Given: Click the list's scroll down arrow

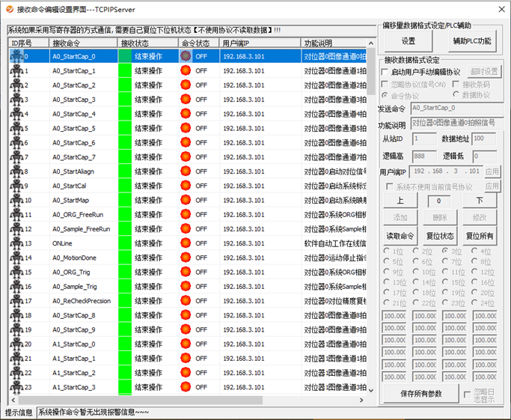Looking at the screenshot, I should [372, 390].
